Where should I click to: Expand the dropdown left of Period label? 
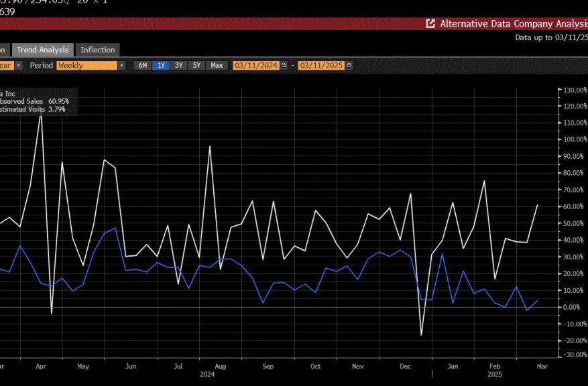[18, 66]
